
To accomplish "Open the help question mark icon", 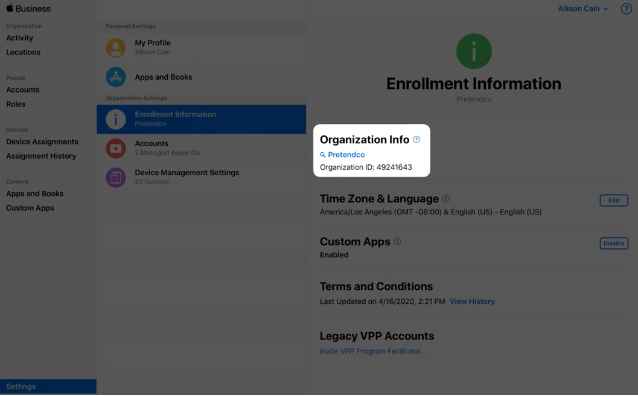I will 626,9.
